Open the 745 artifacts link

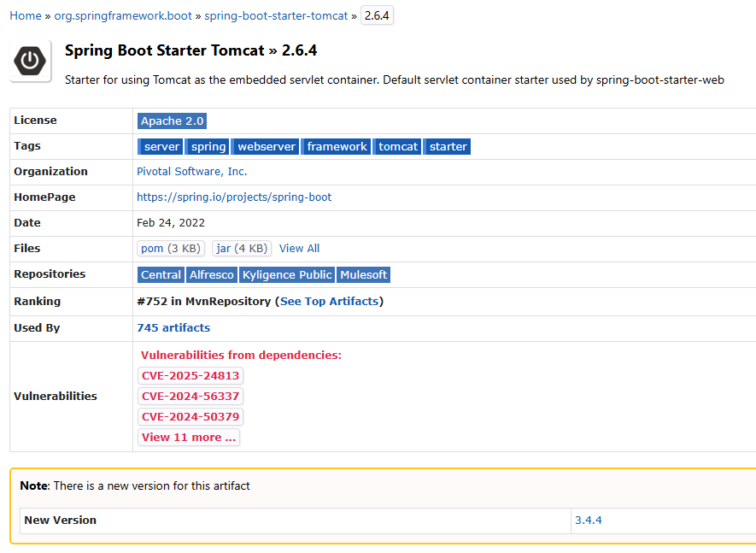tap(173, 328)
